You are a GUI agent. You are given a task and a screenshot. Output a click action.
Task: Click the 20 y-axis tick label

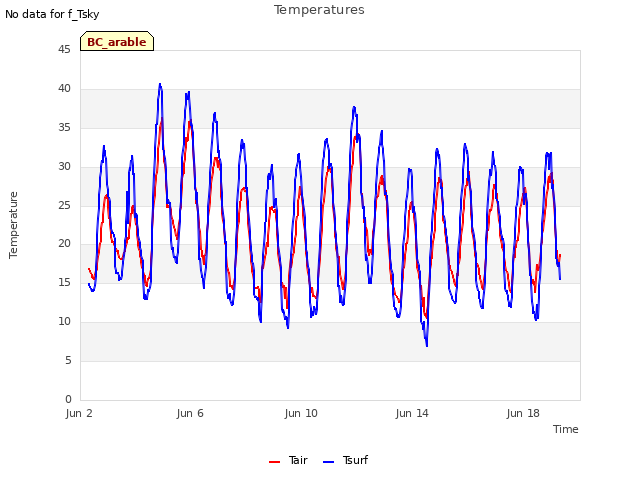[64, 244]
